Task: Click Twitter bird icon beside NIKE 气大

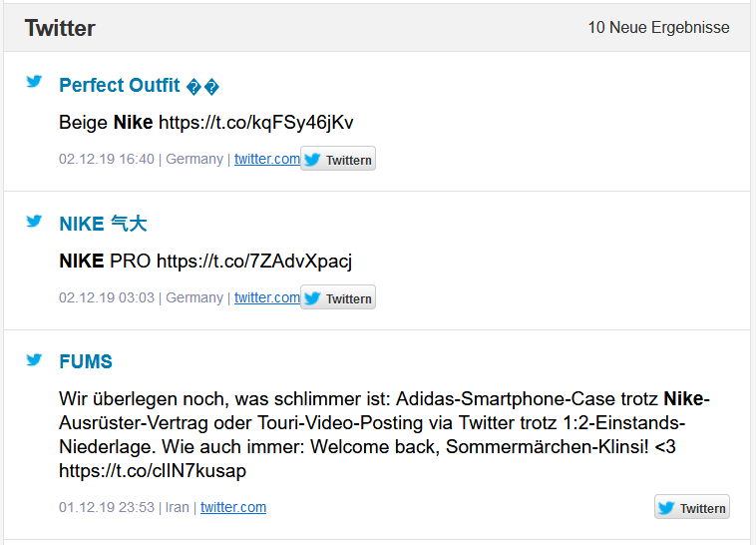Action: pos(34,221)
